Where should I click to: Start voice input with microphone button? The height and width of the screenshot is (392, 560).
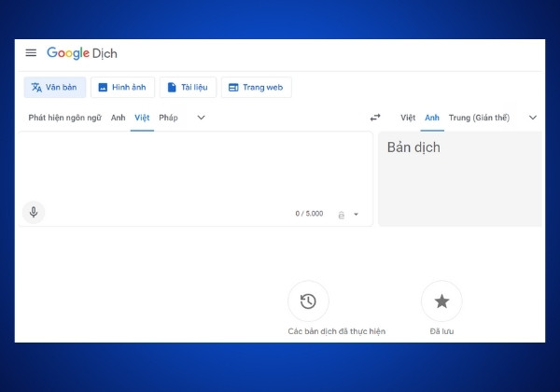(34, 213)
